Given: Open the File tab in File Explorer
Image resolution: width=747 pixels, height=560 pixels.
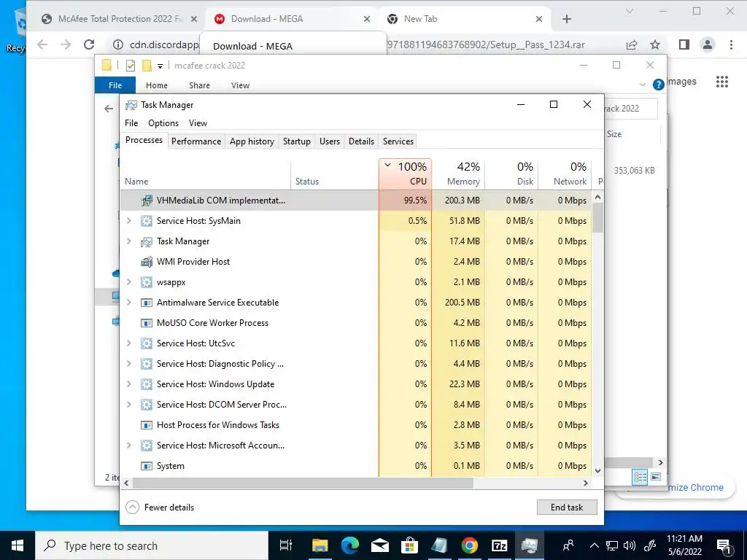Looking at the screenshot, I should [x=115, y=85].
